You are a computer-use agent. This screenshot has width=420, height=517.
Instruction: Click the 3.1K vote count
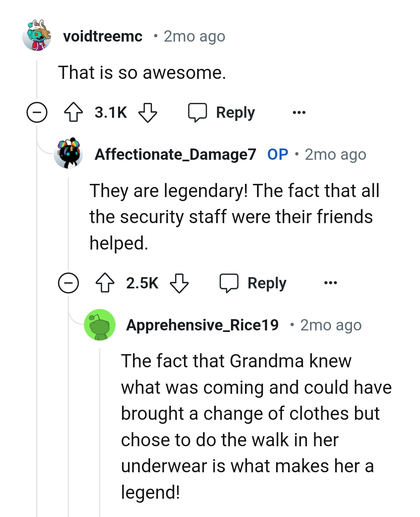[x=110, y=113]
